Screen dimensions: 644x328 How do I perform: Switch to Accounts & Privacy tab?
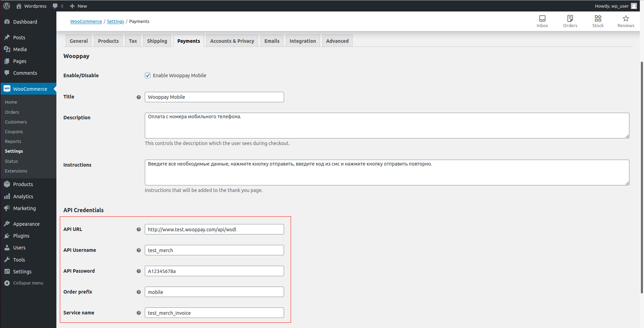232,41
